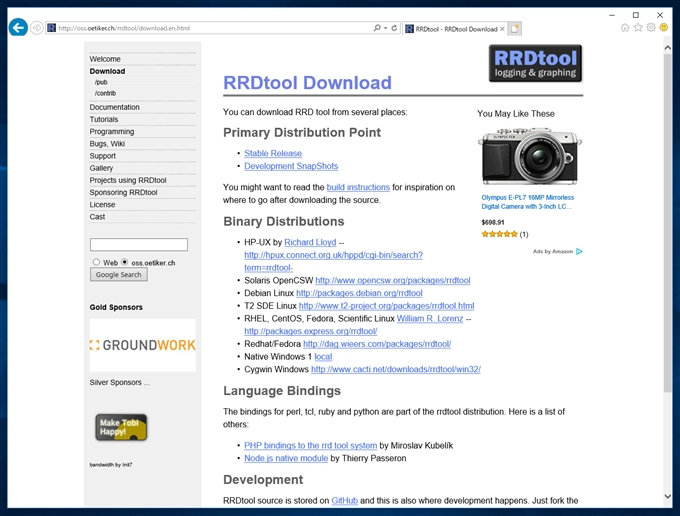Open cacti.net win32 downloads link

point(396,369)
